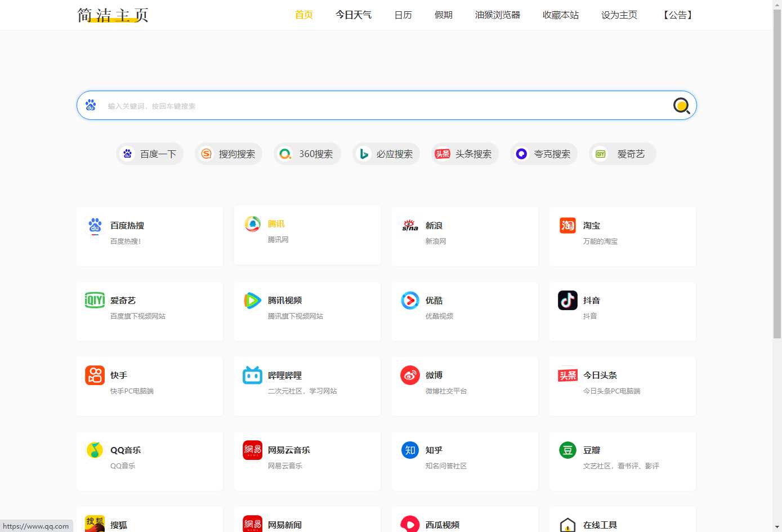The width and height of the screenshot is (782, 532).
Task: Click the 西瓜视频 red play icon
Action: [x=410, y=524]
